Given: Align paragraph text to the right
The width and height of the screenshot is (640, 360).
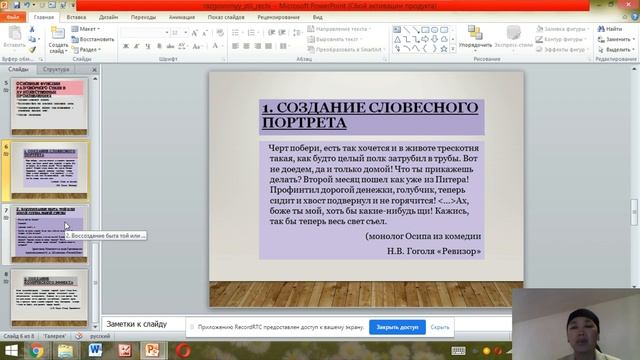Looking at the screenshot, I should pyautogui.click(x=258, y=46).
